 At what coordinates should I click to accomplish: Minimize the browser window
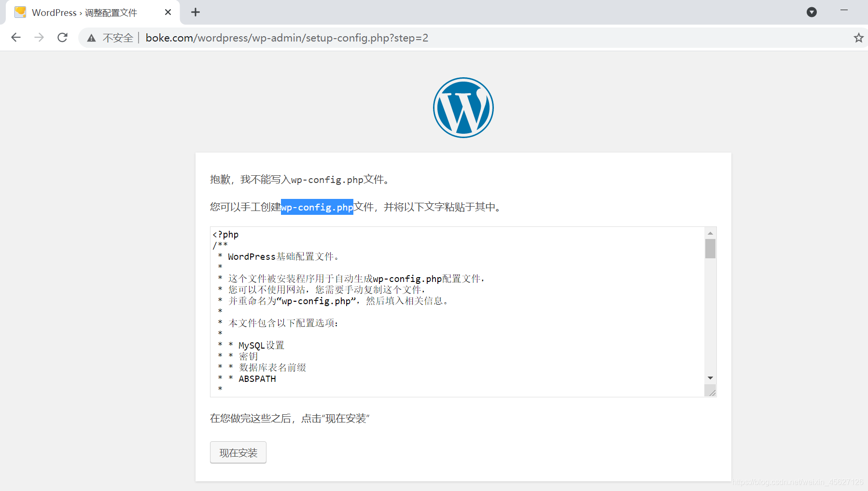[844, 10]
